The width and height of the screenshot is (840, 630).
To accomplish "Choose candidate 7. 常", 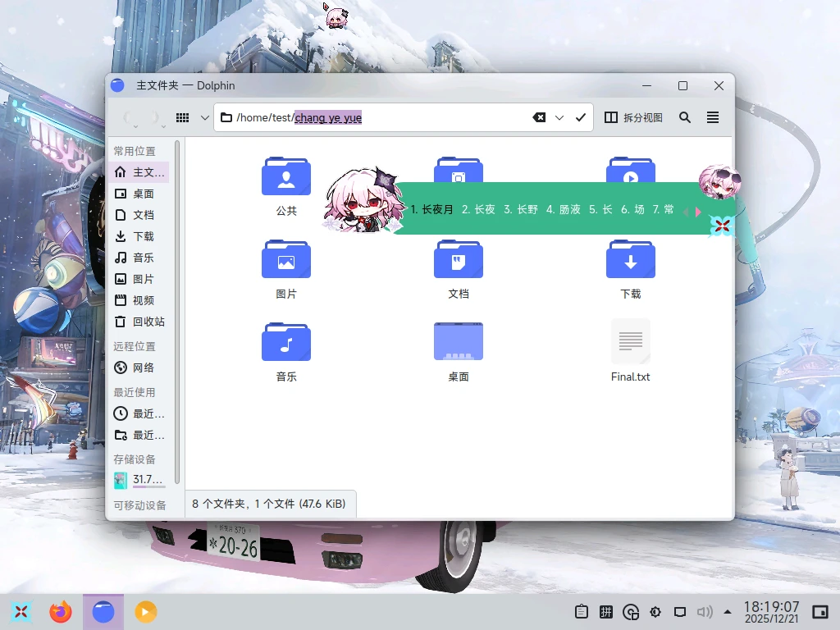I will (663, 209).
